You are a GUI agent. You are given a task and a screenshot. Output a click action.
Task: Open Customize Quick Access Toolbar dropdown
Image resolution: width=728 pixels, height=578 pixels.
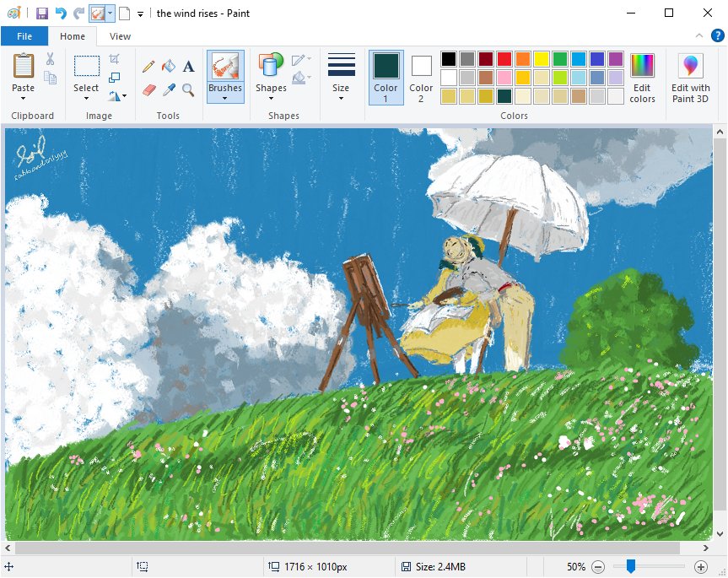pos(140,14)
